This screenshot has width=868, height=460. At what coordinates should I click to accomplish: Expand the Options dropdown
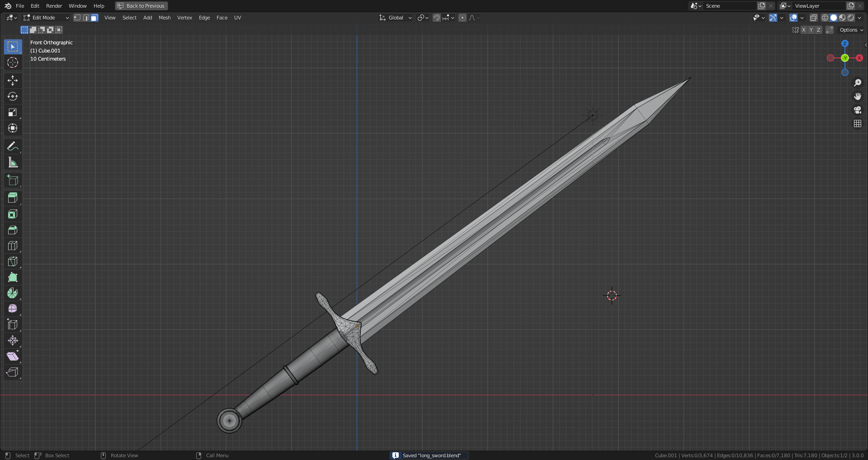coord(851,30)
